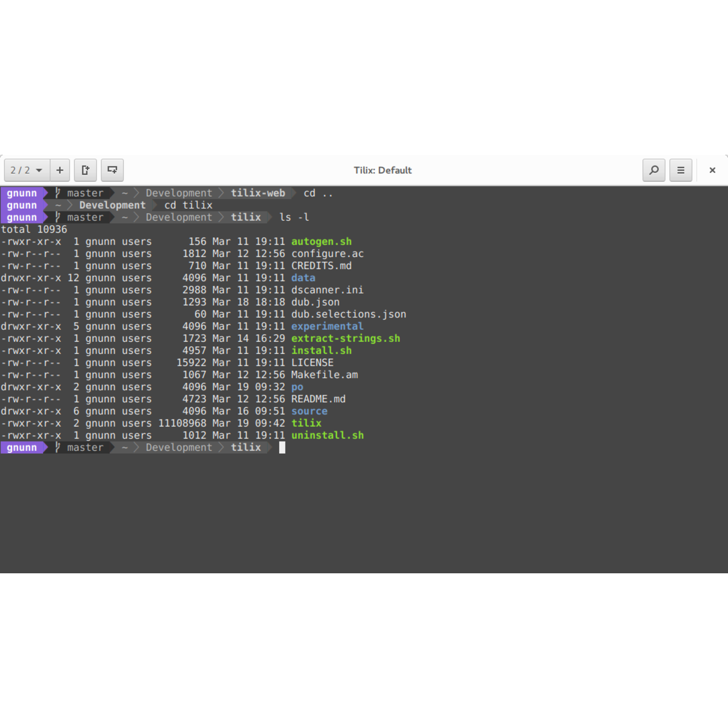This screenshot has height=728, width=728.
Task: Click the experimental directory name
Action: (327, 326)
